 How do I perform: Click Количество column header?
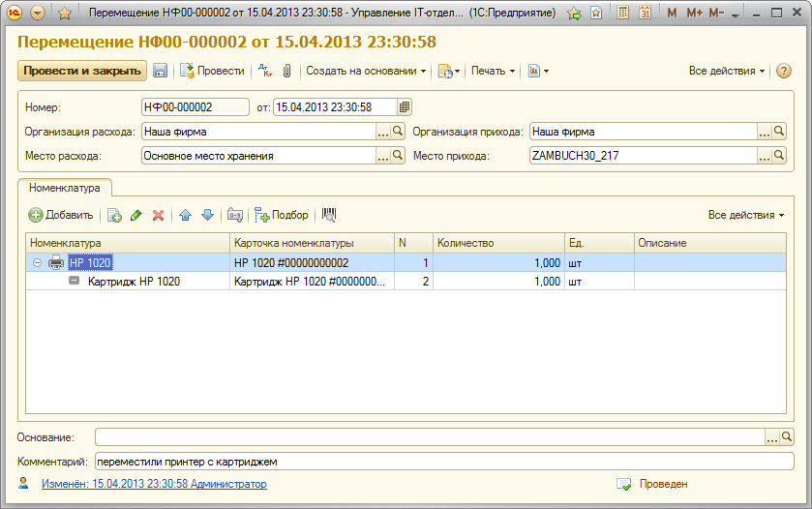tap(498, 243)
